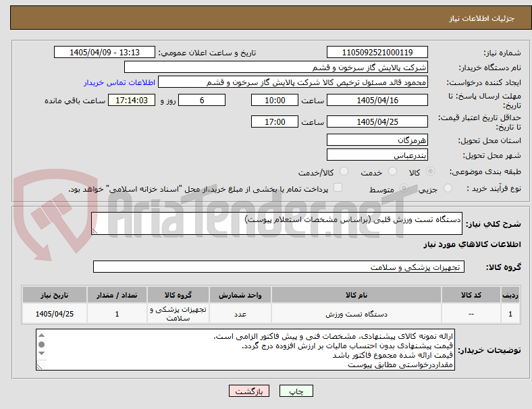Image resolution: width=532 pixels, height=409 pixels.
Task: Click the goods group field تجهیزات پزشکی و سلامت
Action: tap(279, 267)
